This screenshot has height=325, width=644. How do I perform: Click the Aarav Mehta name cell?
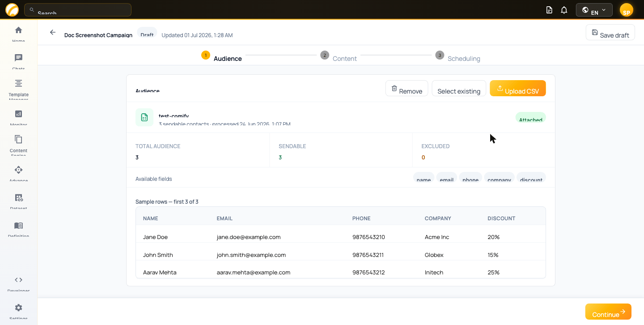[x=160, y=272]
